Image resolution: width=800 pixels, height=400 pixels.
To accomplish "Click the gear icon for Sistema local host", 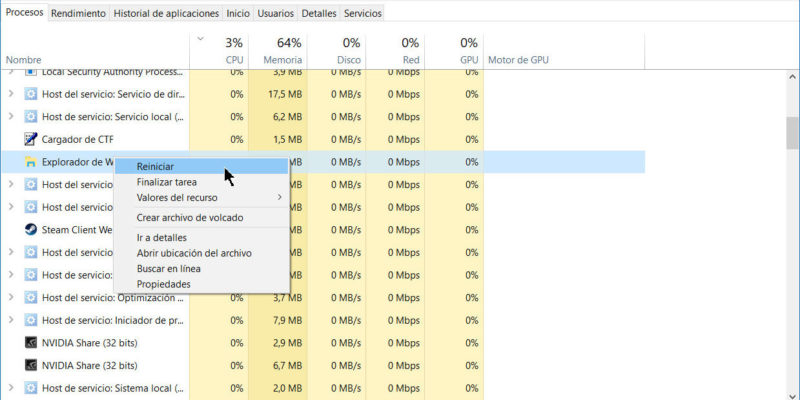I will (x=31, y=388).
